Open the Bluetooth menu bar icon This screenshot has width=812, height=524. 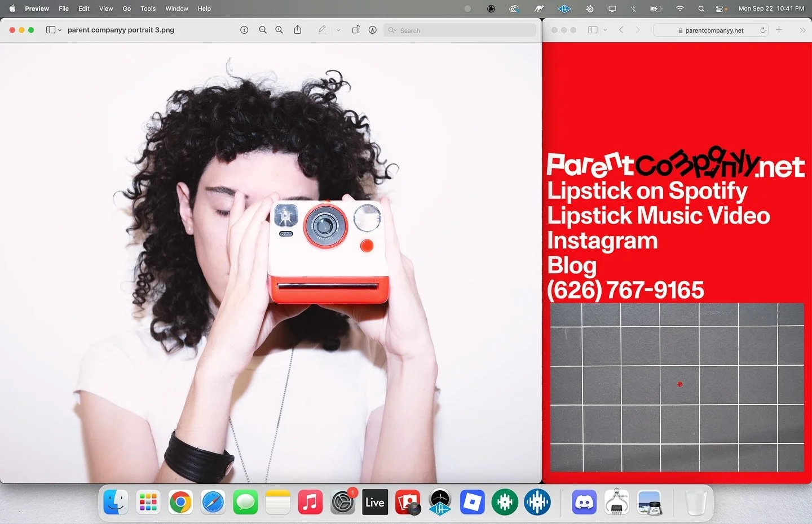tap(633, 8)
